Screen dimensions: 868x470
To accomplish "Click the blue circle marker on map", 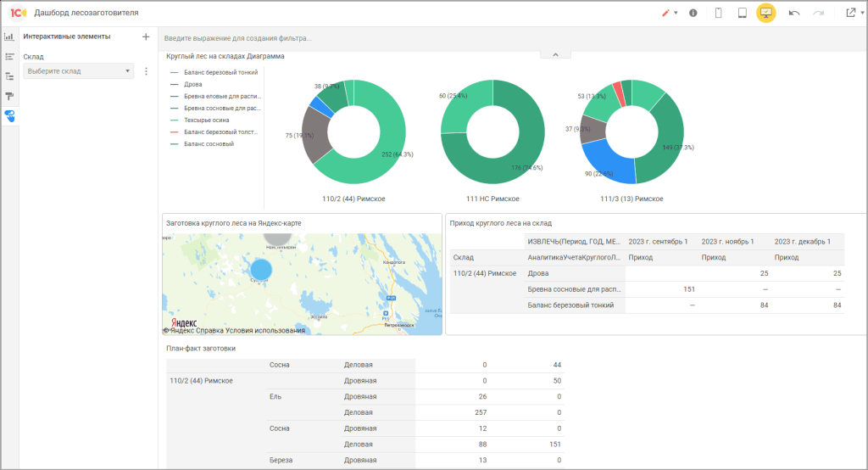I will coord(262,270).
